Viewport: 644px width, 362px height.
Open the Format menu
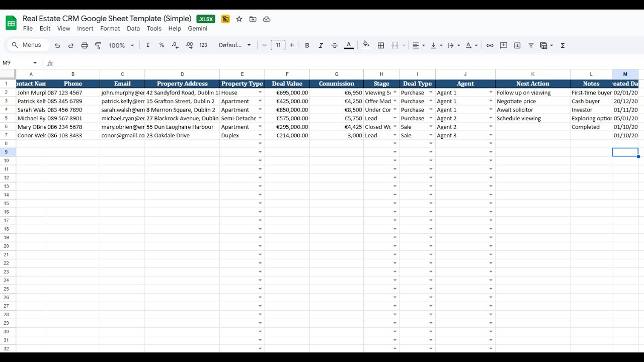(110, 29)
